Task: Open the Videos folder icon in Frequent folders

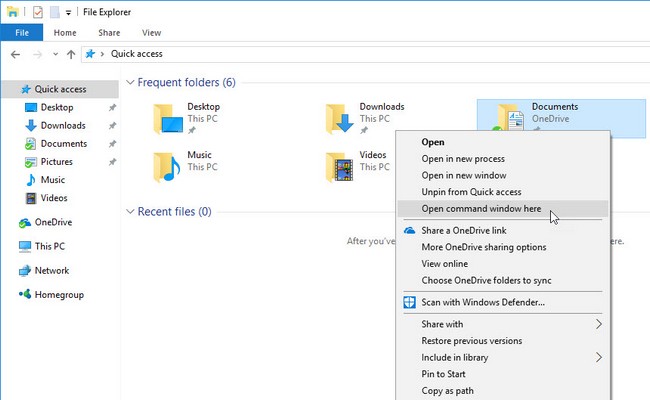Action: click(341, 167)
